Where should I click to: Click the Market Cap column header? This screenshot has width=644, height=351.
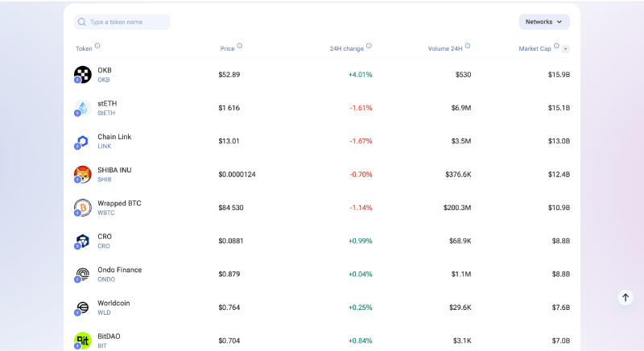pos(535,48)
